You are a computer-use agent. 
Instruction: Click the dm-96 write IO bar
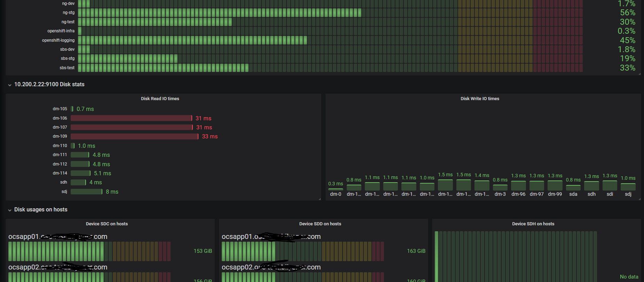click(x=518, y=186)
